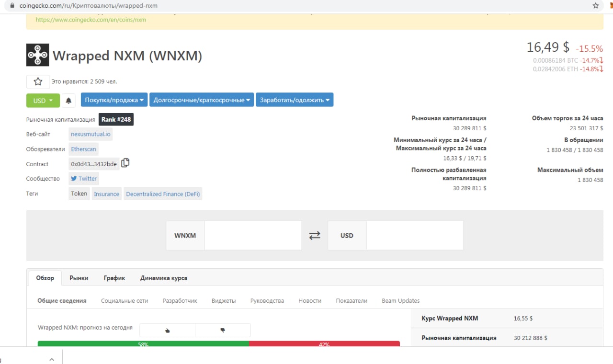This screenshot has height=364, width=613.
Task: Switch to the Рынки tab
Action: point(79,278)
